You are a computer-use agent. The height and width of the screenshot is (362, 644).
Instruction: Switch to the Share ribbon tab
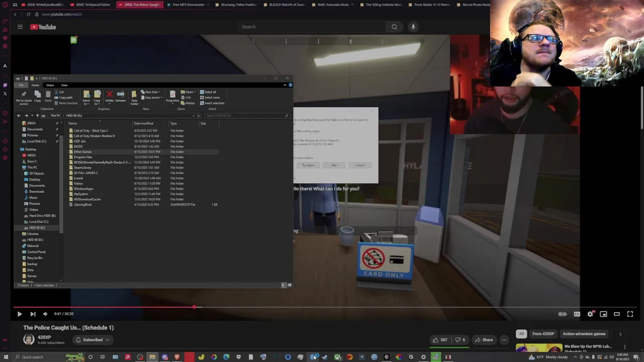(50, 85)
